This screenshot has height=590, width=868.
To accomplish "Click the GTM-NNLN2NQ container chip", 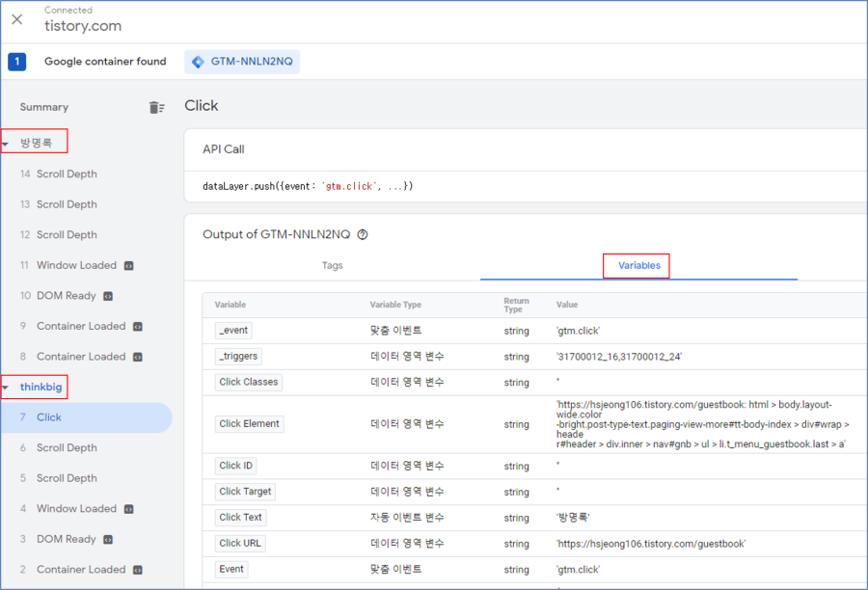I will click(x=242, y=62).
